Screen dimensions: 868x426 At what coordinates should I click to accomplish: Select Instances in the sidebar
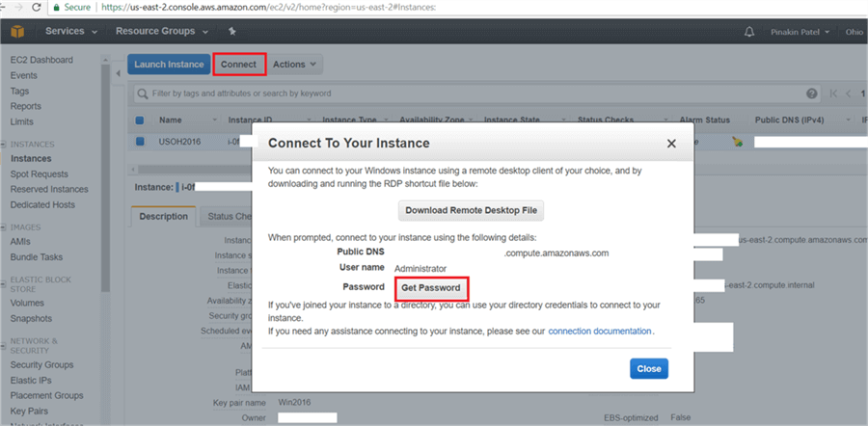(x=31, y=159)
